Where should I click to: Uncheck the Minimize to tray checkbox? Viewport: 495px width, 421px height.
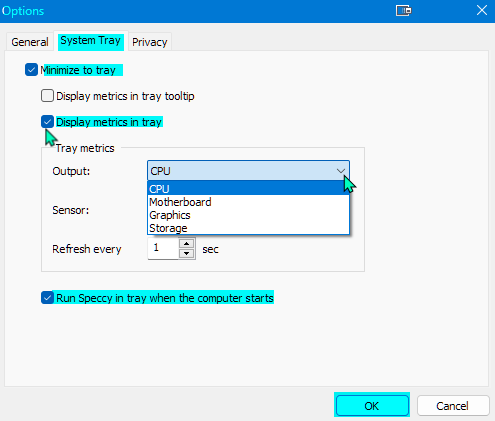click(31, 70)
